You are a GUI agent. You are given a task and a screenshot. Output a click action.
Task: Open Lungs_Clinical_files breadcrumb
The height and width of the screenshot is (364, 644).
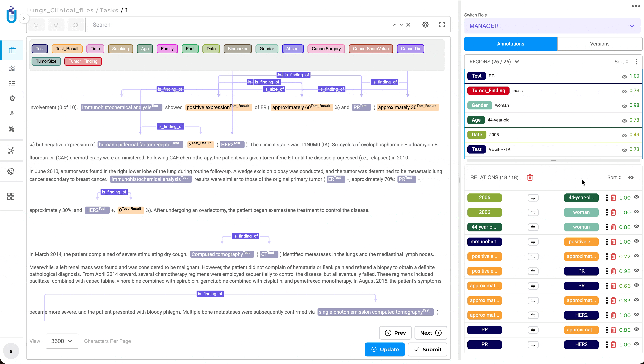(x=60, y=10)
